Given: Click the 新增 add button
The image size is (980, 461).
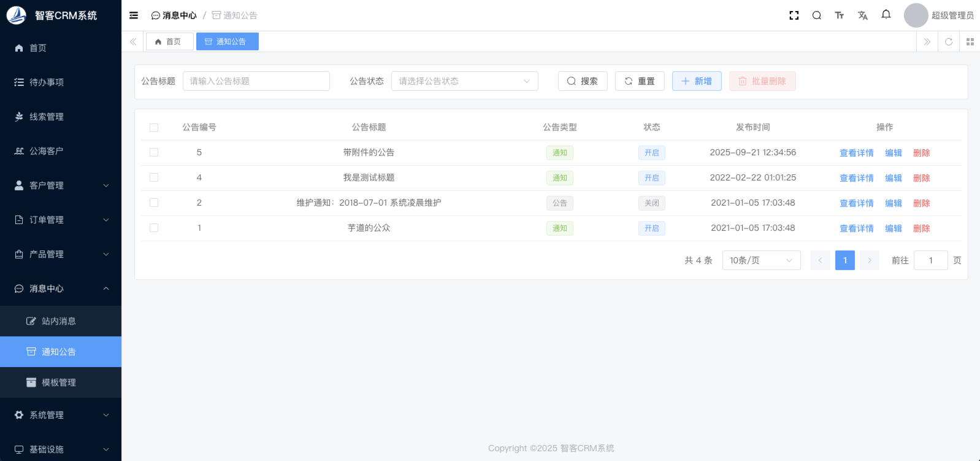Looking at the screenshot, I should tap(697, 81).
